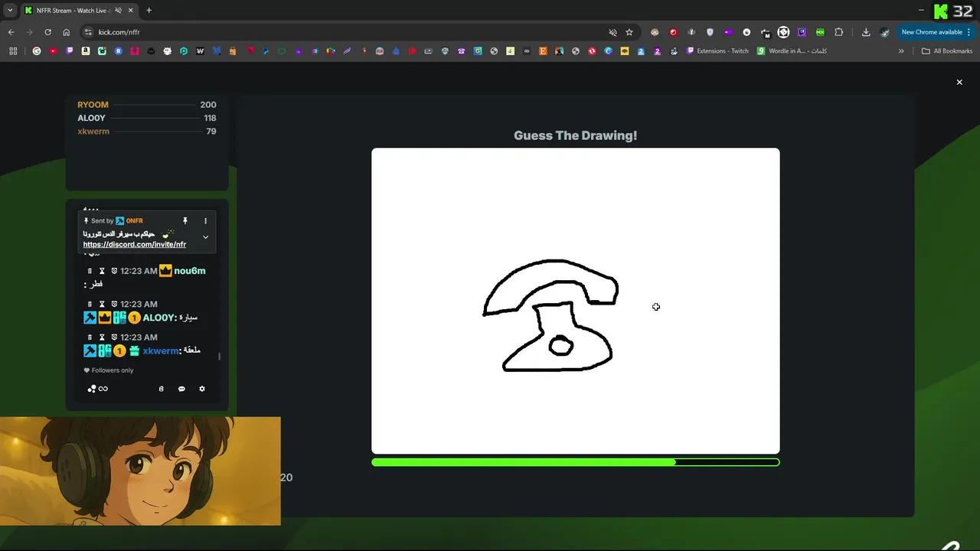Open the Twitch bookmark icon

pos(70,51)
